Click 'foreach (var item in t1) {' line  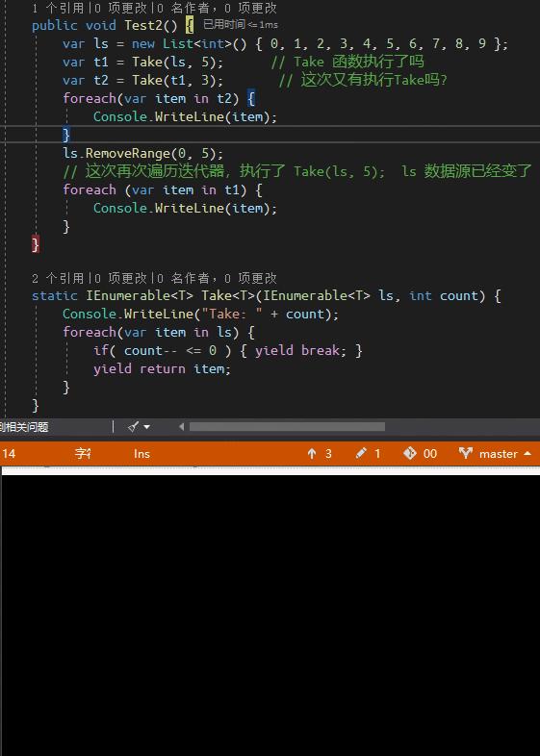click(x=163, y=190)
